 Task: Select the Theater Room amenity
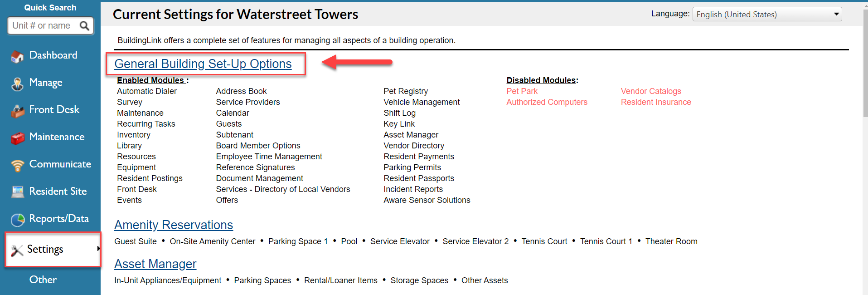tap(671, 241)
